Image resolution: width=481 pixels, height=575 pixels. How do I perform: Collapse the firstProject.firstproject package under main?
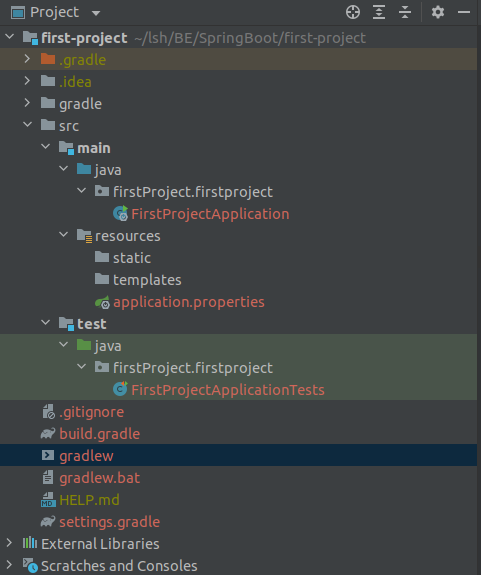[81, 191]
